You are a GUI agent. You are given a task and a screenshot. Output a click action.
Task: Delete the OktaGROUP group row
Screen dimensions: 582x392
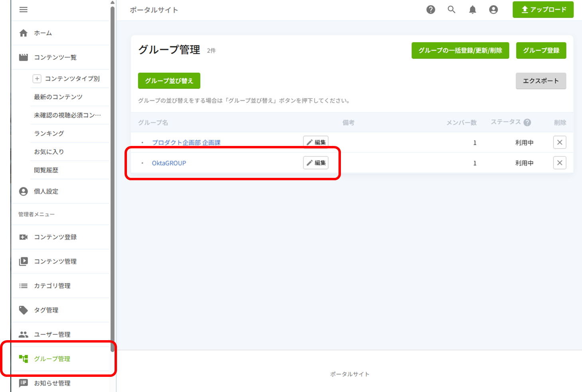(560, 163)
